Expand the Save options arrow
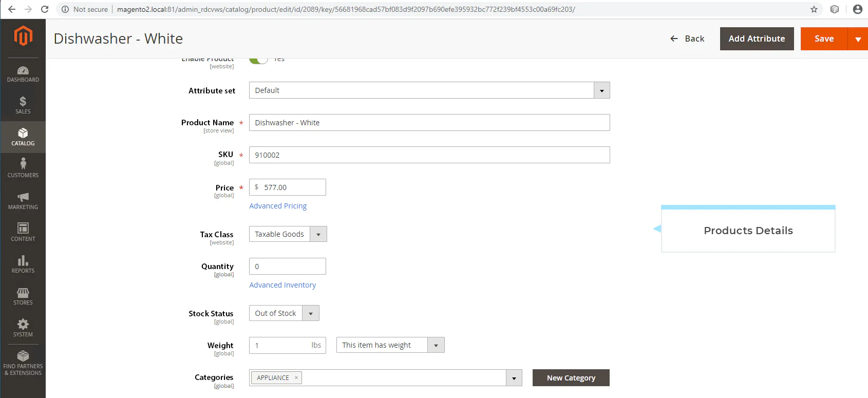This screenshot has width=868, height=398. pyautogui.click(x=858, y=39)
